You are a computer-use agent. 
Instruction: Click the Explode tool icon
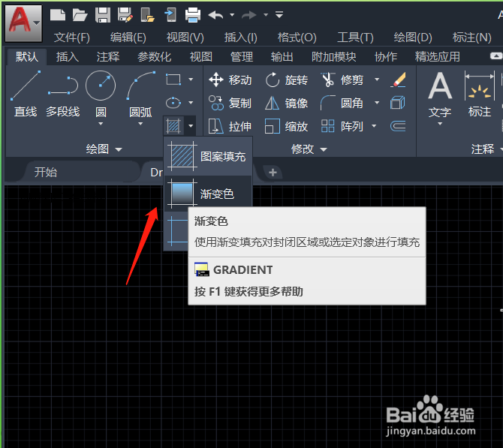[398, 103]
